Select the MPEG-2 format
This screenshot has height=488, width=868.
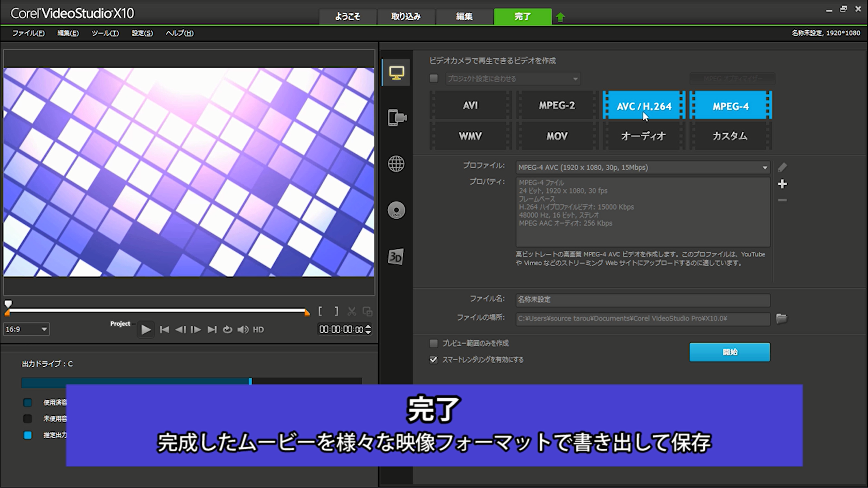point(556,105)
